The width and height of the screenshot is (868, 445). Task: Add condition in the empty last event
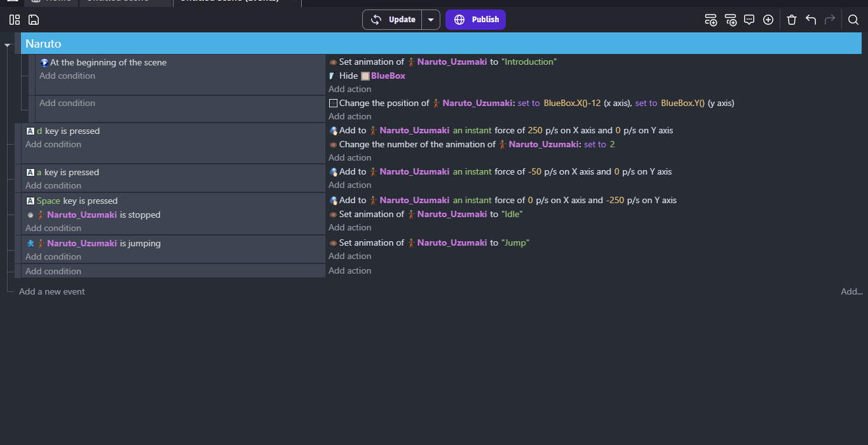click(x=53, y=271)
